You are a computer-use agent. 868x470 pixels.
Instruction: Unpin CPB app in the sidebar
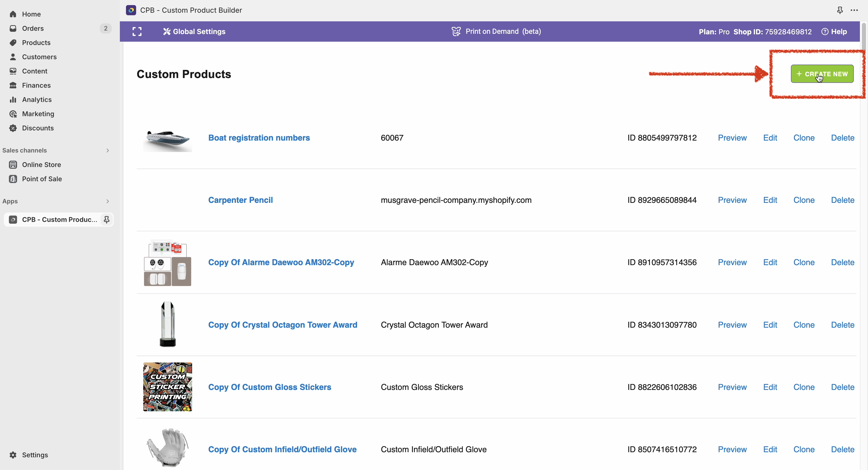pyautogui.click(x=106, y=220)
